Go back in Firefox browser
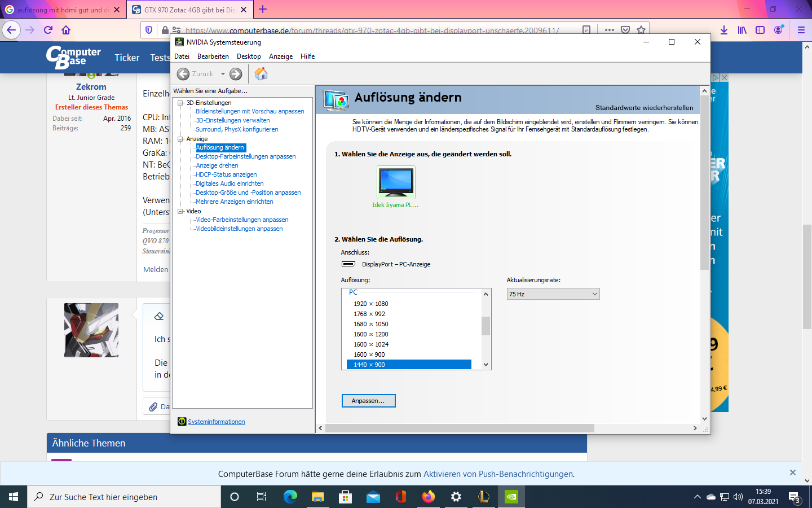Image resolution: width=812 pixels, height=508 pixels. tap(11, 30)
